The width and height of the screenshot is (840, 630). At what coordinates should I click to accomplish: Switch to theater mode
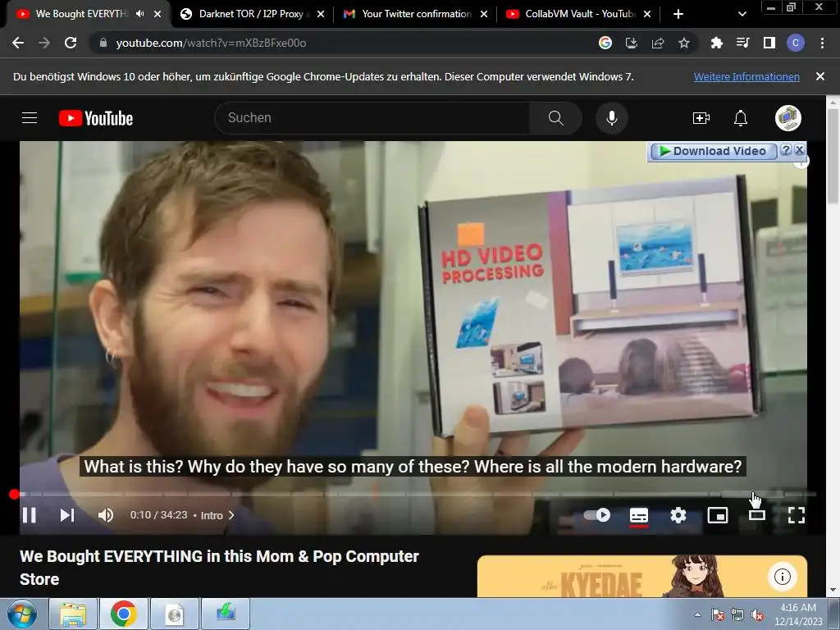tap(757, 515)
